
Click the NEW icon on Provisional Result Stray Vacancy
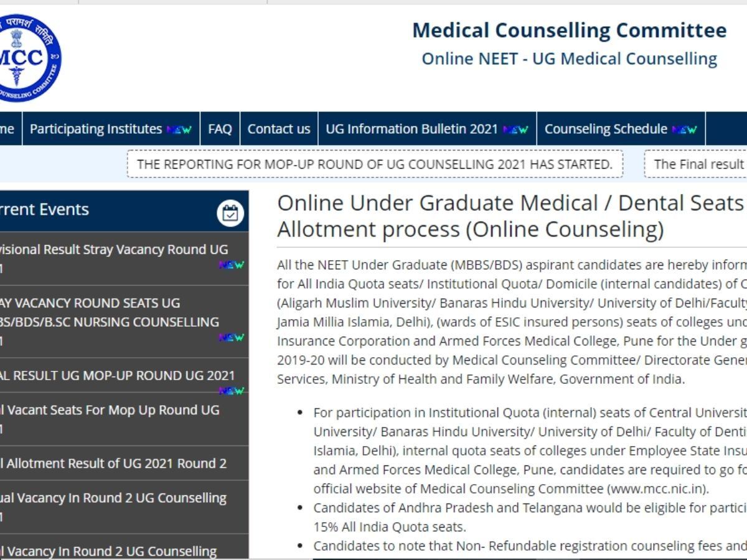[x=232, y=264]
